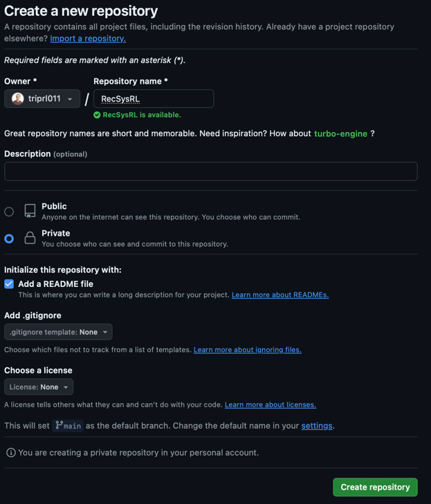Open Learn more about READMEs link
This screenshot has width=431, height=504.
[x=280, y=295]
